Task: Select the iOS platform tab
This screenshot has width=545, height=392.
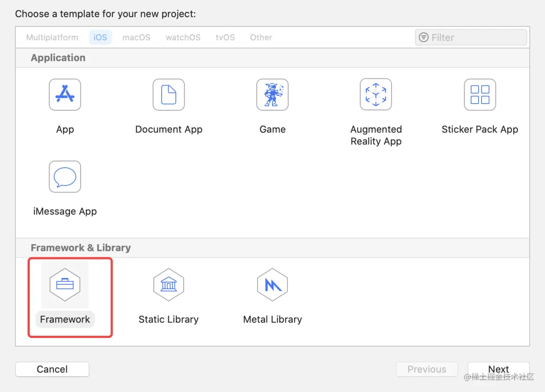Action: click(100, 37)
